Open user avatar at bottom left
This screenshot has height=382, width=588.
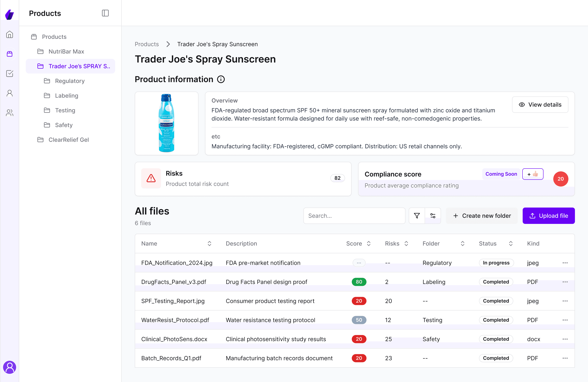tap(9, 367)
